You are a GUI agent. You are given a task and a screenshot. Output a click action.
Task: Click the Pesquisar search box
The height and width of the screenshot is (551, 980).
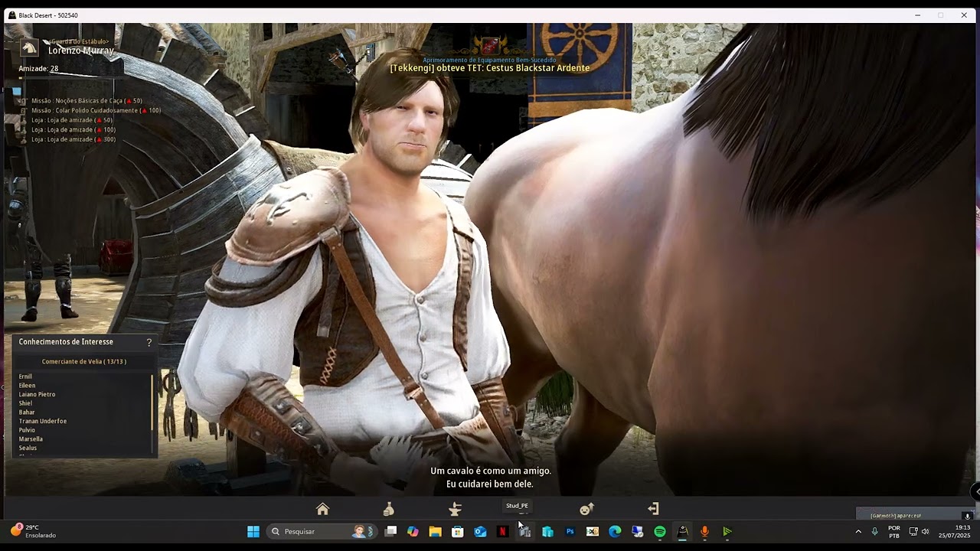pos(322,531)
